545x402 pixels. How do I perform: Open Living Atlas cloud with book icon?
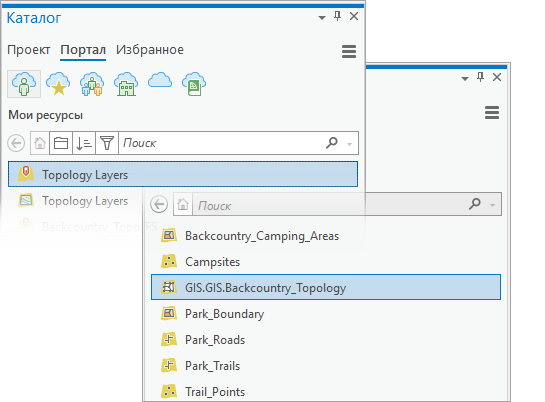click(x=194, y=84)
